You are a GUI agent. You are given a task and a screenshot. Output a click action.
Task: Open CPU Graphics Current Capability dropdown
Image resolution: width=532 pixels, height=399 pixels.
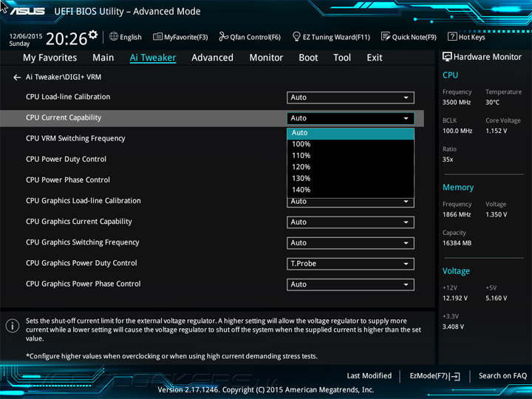click(x=350, y=222)
